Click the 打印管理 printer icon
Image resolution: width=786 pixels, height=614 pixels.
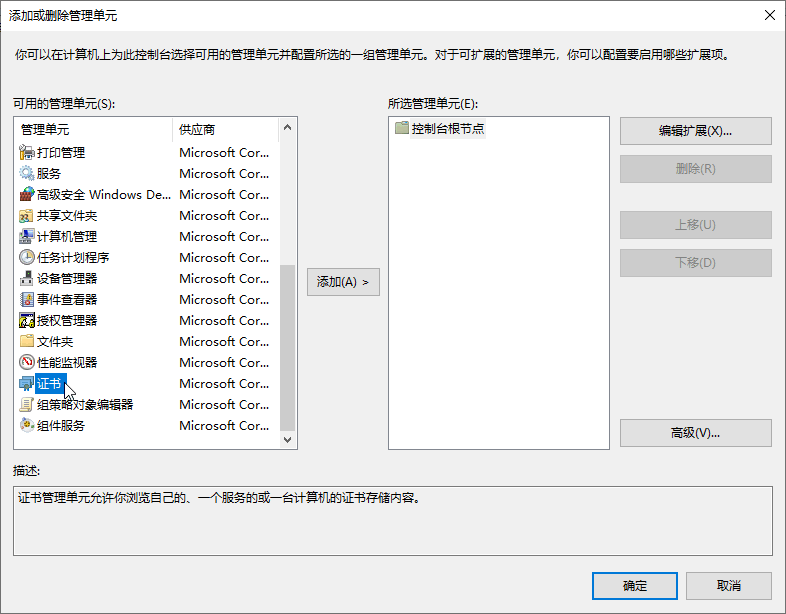[x=27, y=152]
